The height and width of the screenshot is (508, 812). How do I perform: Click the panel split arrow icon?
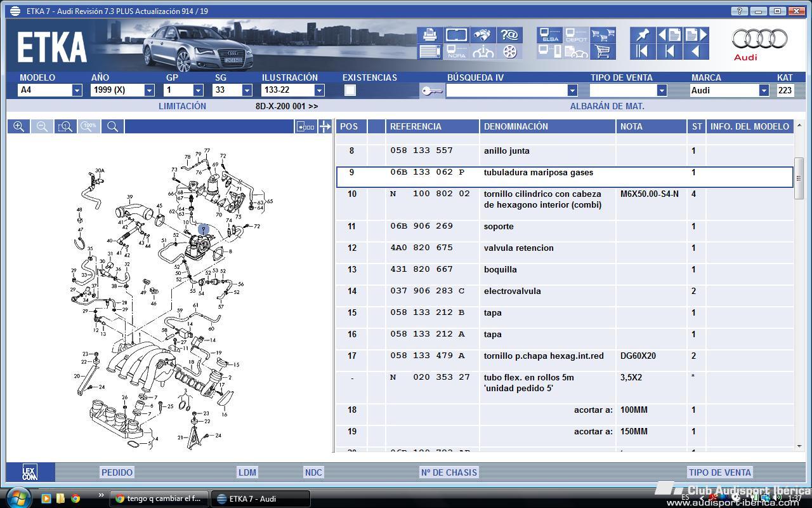(325, 126)
